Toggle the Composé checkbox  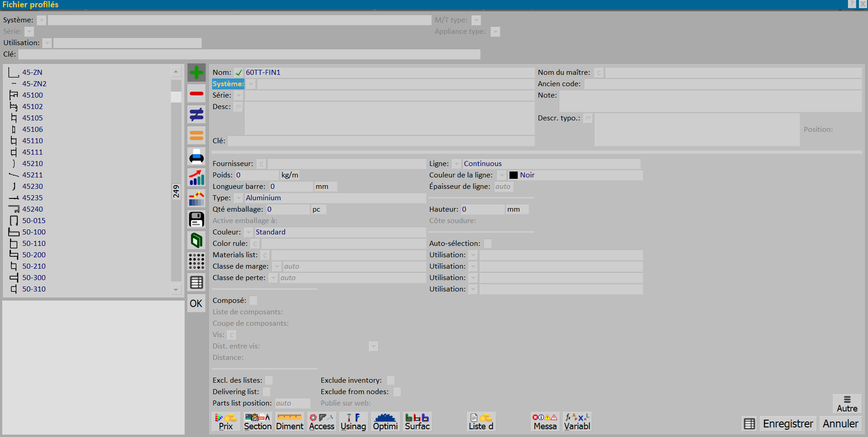(254, 301)
